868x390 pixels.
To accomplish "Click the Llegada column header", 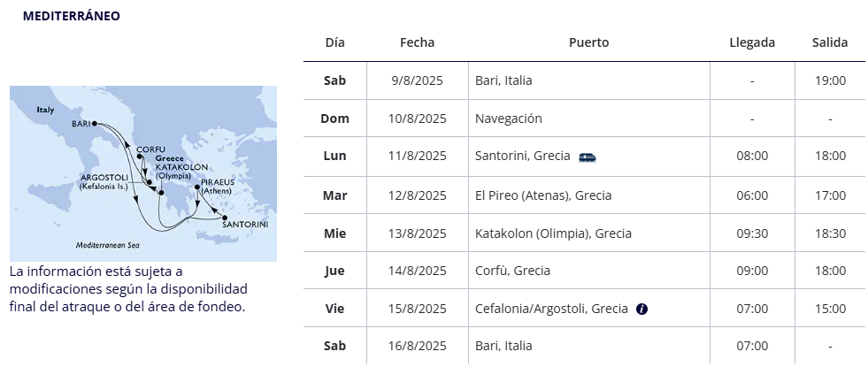I will click(x=752, y=42).
